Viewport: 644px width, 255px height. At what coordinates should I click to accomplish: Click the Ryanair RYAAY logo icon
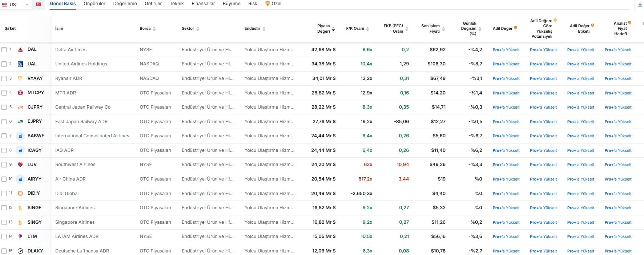pyautogui.click(x=20, y=78)
